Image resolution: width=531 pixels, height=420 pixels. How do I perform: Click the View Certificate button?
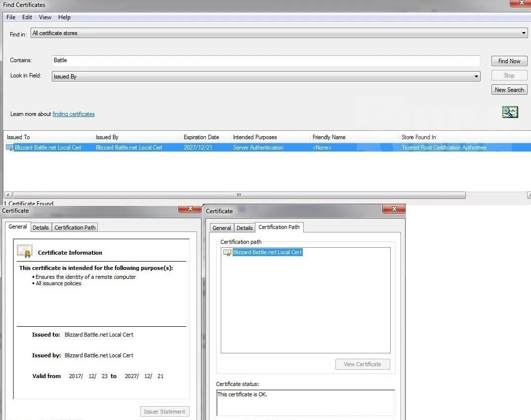click(363, 364)
